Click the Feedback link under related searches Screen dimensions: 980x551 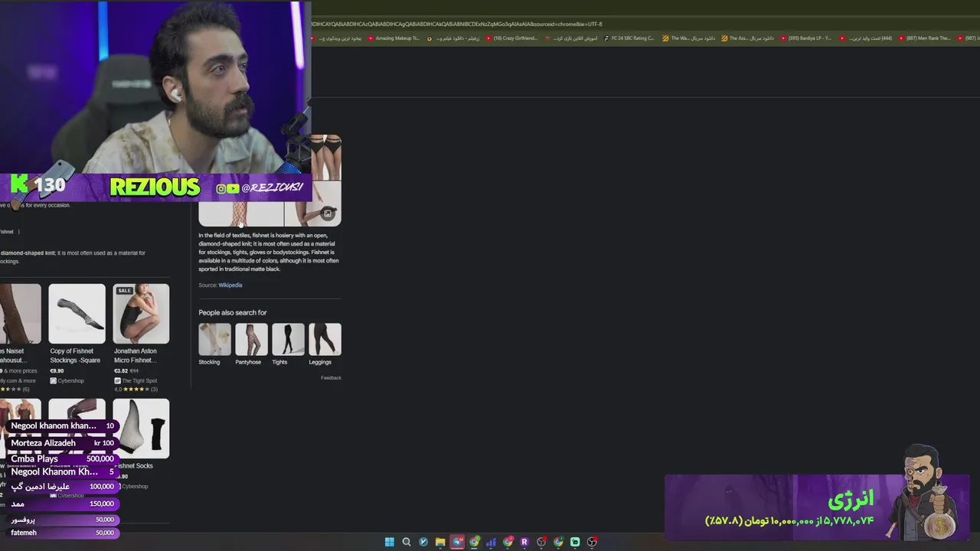(331, 377)
